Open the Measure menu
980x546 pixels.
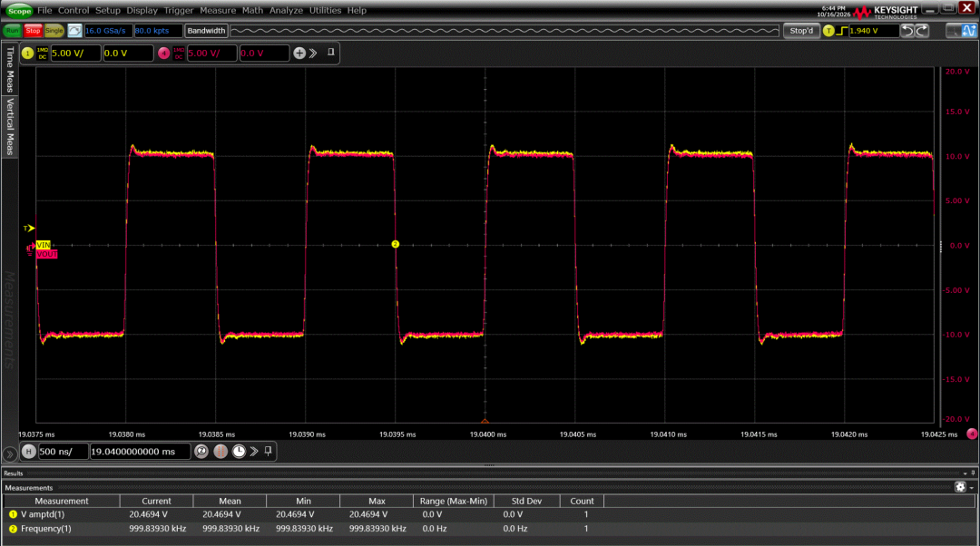tap(218, 11)
